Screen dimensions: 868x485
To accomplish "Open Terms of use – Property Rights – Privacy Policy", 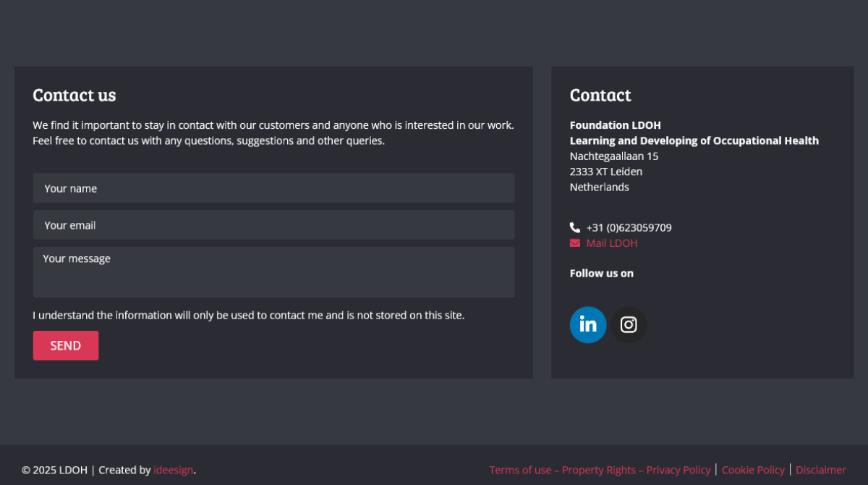I will (x=600, y=470).
